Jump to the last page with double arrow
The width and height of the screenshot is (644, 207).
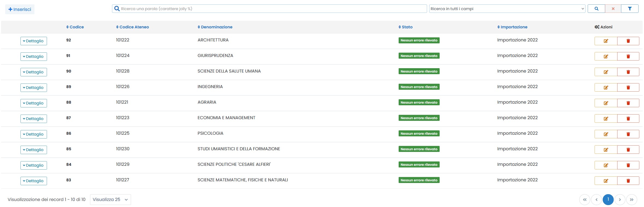631,200
